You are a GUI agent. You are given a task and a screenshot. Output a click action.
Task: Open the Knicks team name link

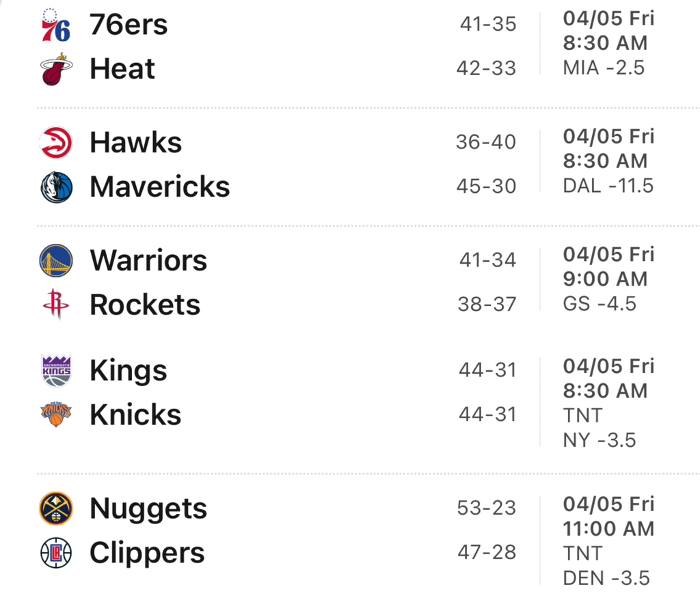tap(135, 415)
